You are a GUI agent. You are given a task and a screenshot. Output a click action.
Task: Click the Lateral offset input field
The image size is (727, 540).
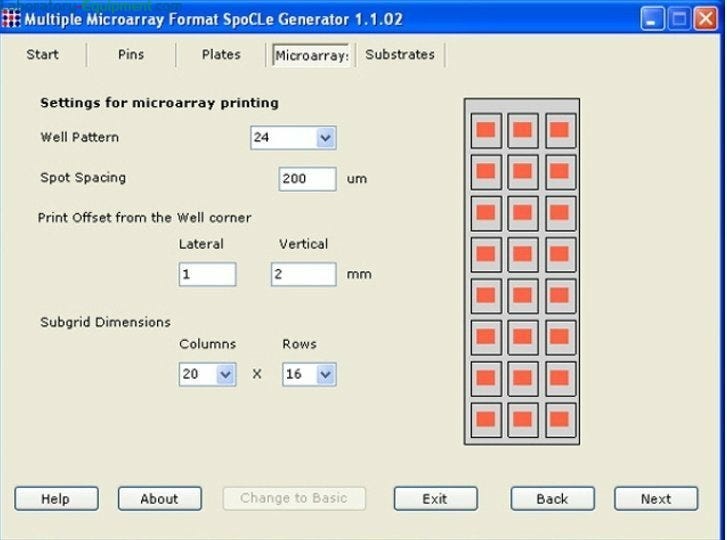pyautogui.click(x=207, y=274)
